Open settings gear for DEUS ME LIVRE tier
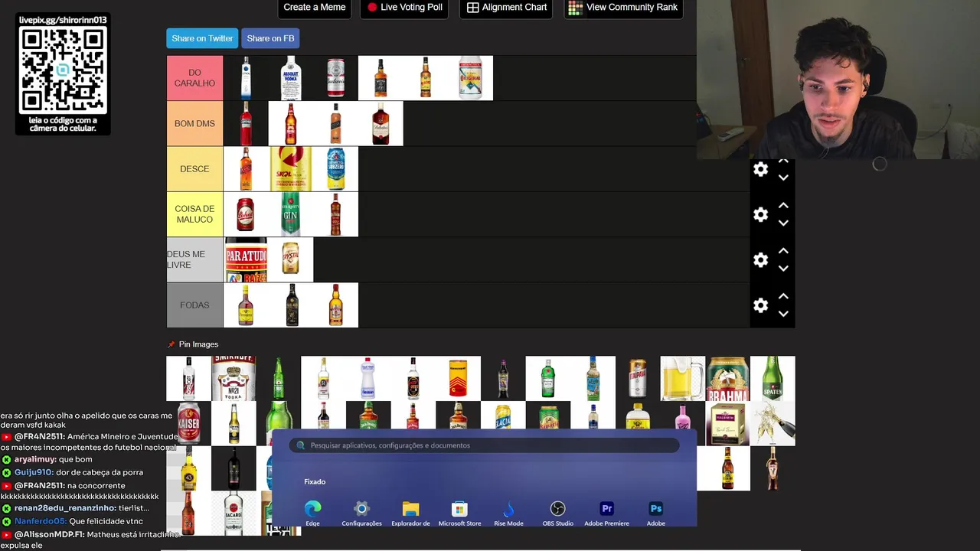This screenshot has height=551, width=980. pyautogui.click(x=760, y=259)
